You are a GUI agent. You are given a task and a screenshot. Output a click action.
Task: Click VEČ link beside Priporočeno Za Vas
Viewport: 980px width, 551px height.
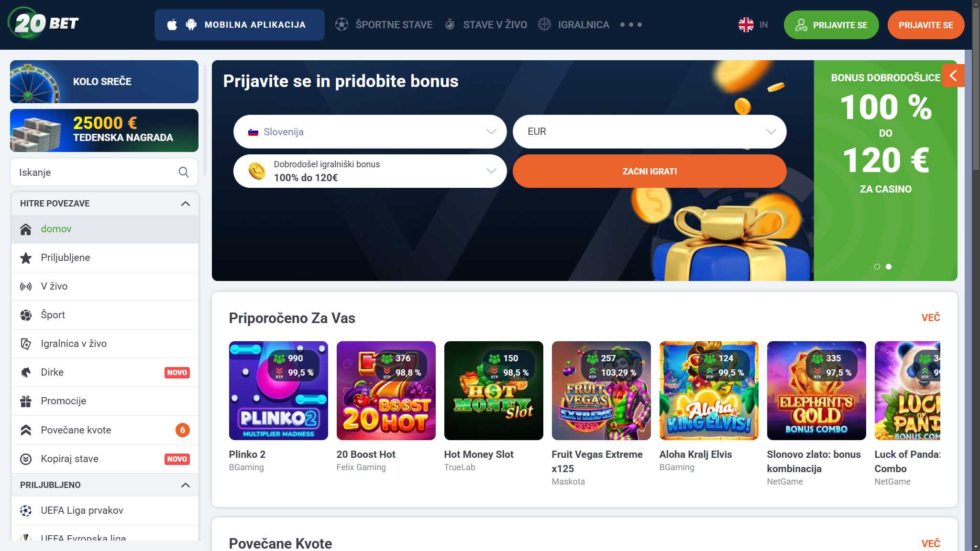click(930, 318)
